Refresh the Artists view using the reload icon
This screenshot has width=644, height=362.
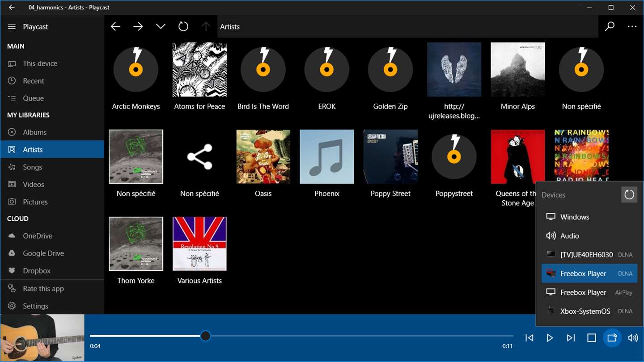(183, 27)
